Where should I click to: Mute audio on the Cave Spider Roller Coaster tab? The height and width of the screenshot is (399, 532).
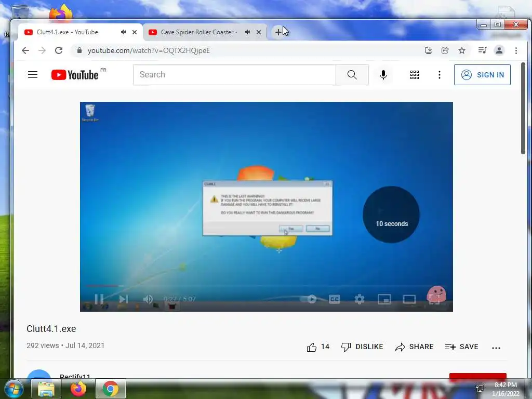click(248, 32)
